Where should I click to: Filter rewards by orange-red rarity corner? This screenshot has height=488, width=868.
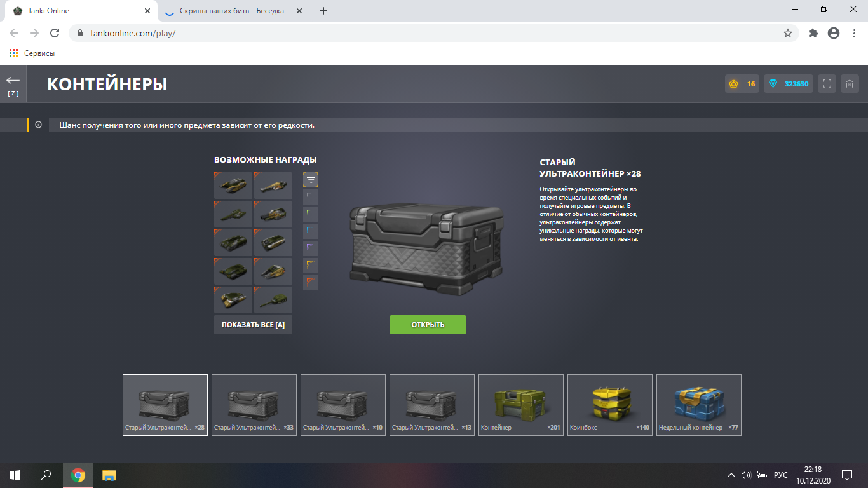coord(311,283)
